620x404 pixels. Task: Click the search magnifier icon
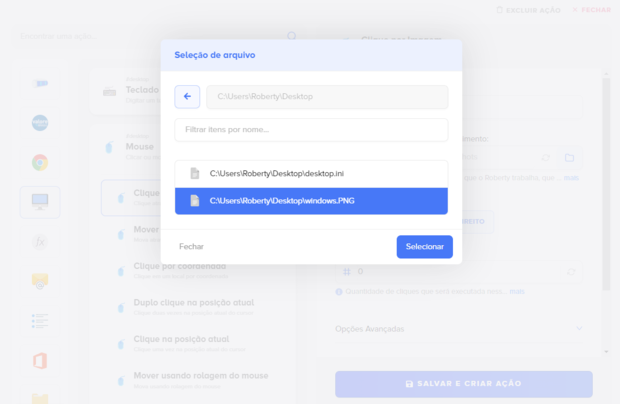click(x=292, y=36)
